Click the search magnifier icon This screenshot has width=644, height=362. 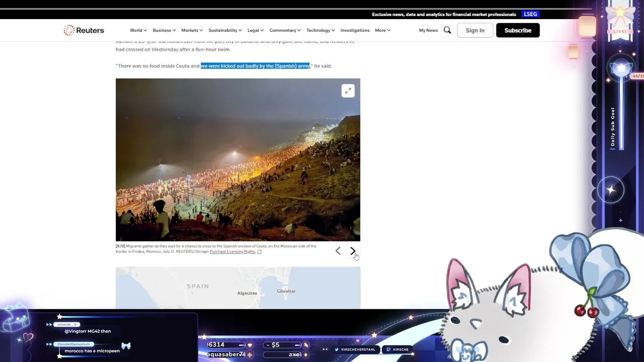tap(447, 30)
